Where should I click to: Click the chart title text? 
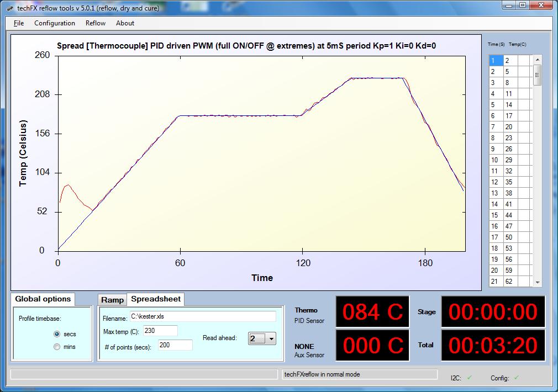[x=246, y=46]
